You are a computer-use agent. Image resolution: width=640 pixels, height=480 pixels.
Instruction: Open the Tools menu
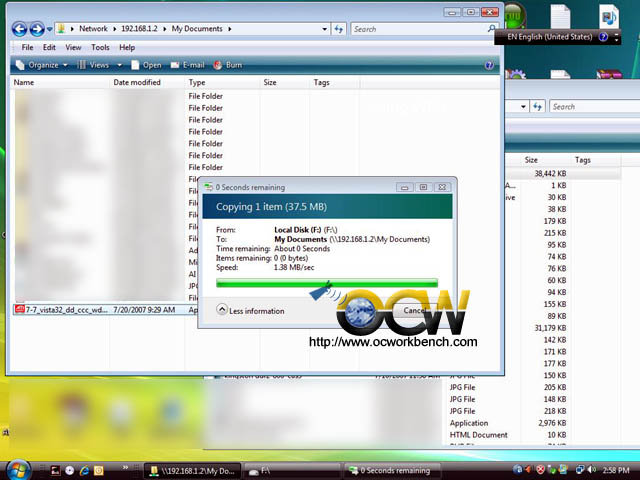[x=100, y=47]
